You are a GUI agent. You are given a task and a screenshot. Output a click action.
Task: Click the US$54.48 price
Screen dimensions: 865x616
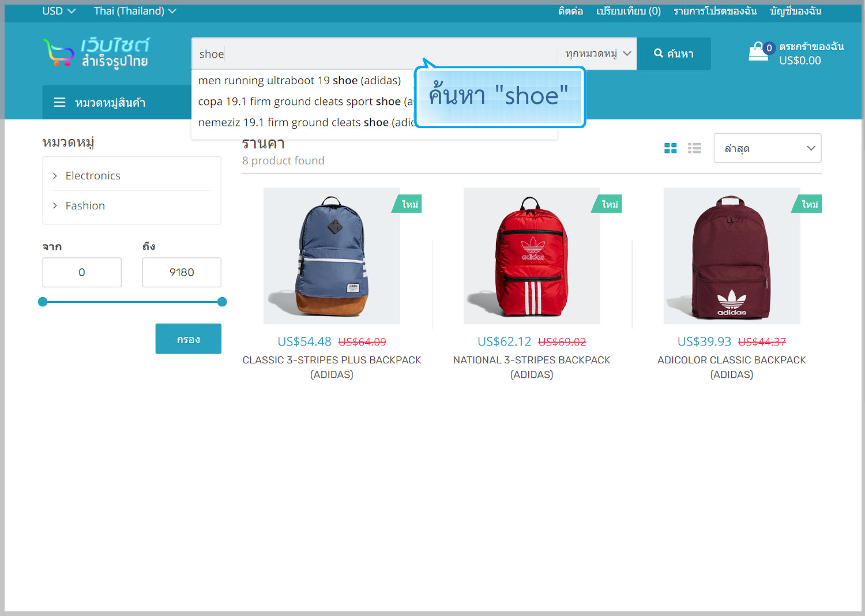click(x=304, y=341)
